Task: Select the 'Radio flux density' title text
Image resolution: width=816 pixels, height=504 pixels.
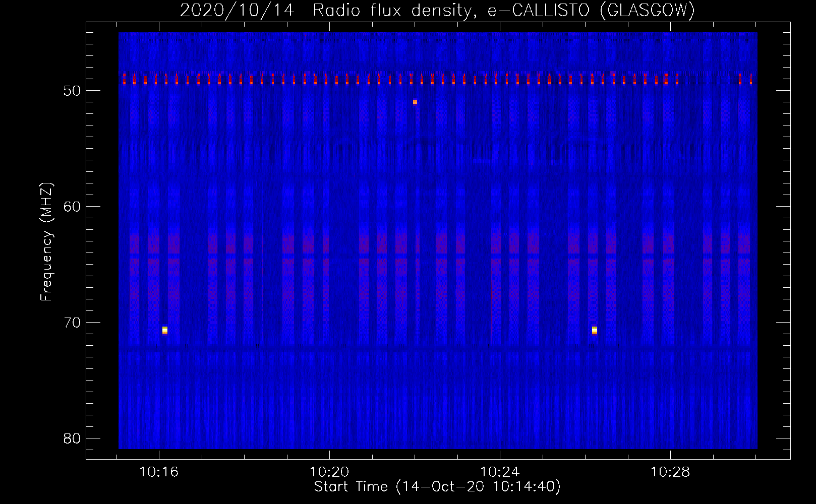Action: (393, 10)
